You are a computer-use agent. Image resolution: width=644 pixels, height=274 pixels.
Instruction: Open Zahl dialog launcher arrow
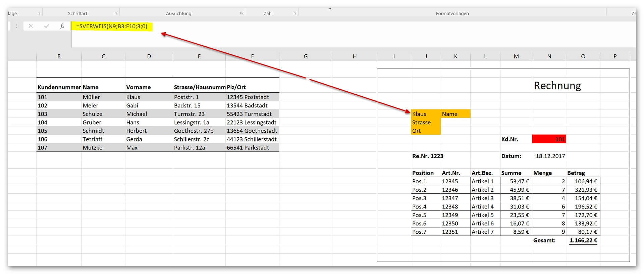click(295, 13)
